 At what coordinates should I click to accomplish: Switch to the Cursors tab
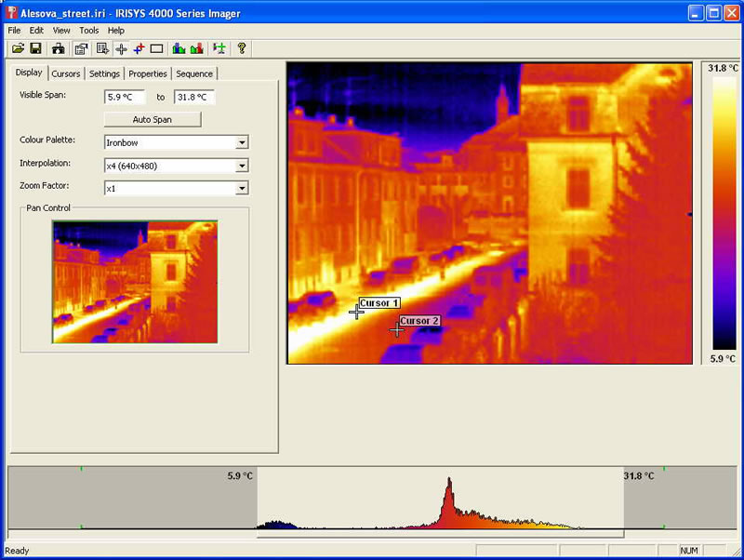[66, 73]
